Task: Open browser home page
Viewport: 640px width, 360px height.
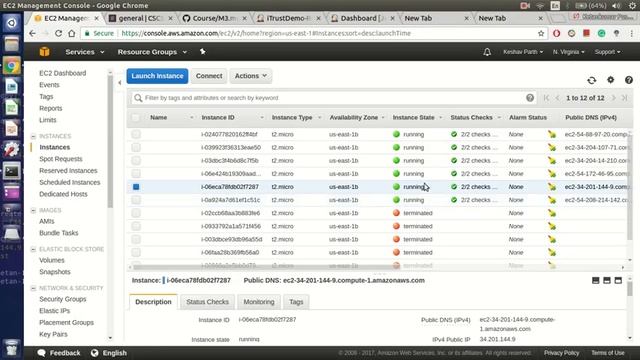Action: click(x=72, y=33)
